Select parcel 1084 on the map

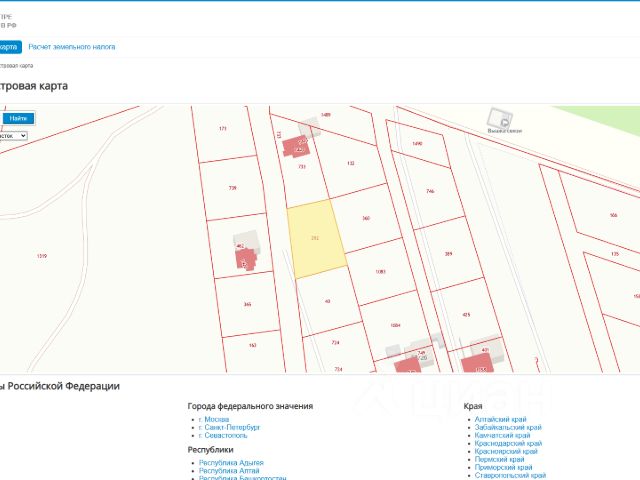(395, 325)
